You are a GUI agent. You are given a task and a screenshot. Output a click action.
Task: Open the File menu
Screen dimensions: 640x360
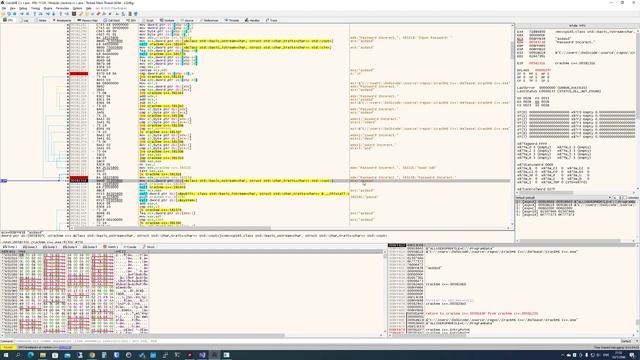coord(4,8)
